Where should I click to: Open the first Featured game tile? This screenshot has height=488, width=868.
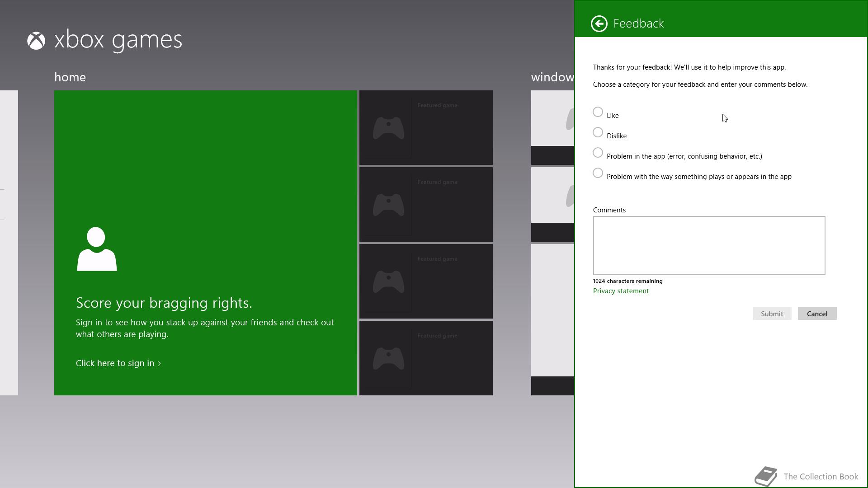click(426, 127)
